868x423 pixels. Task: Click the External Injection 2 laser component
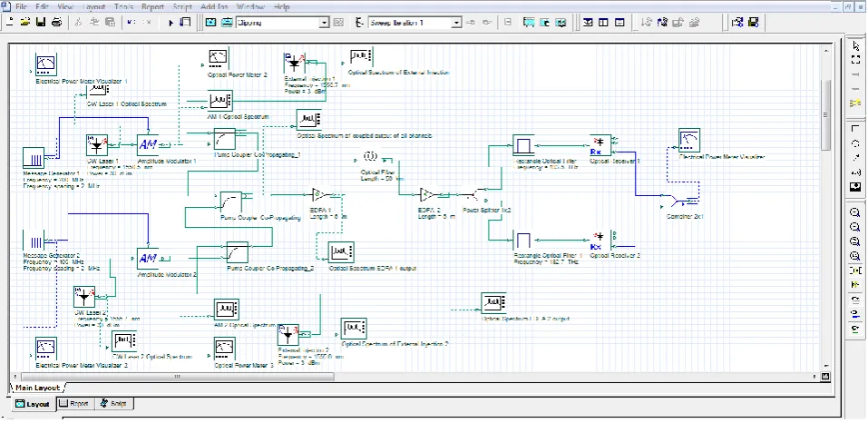[288, 336]
